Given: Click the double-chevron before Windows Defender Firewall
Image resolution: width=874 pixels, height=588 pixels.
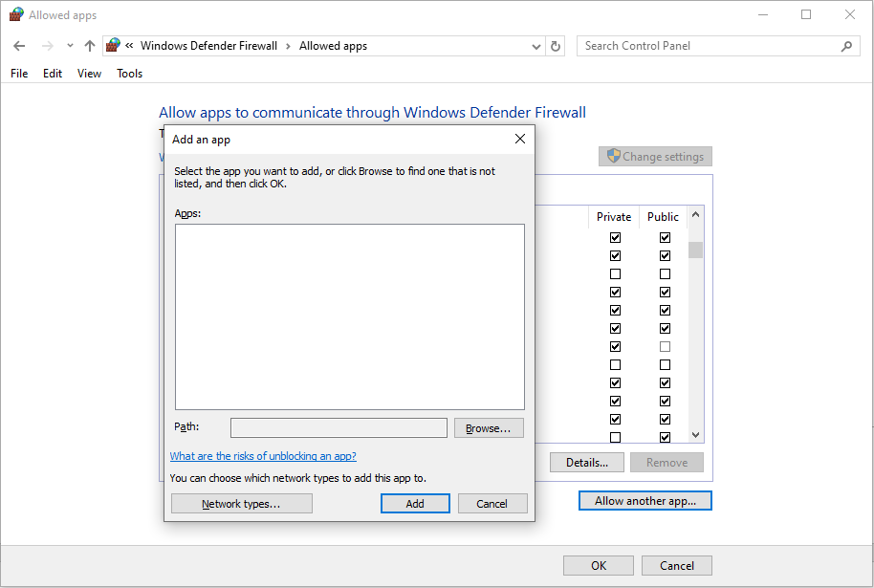Looking at the screenshot, I should click(129, 46).
